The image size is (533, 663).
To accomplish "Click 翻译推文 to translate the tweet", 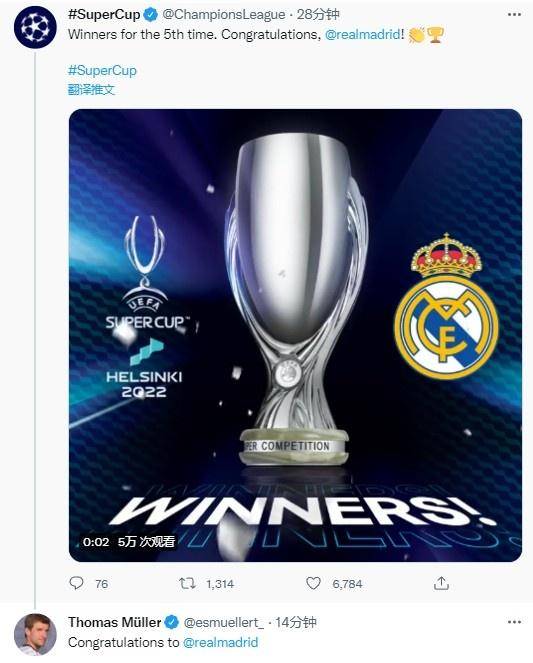I will [91, 90].
